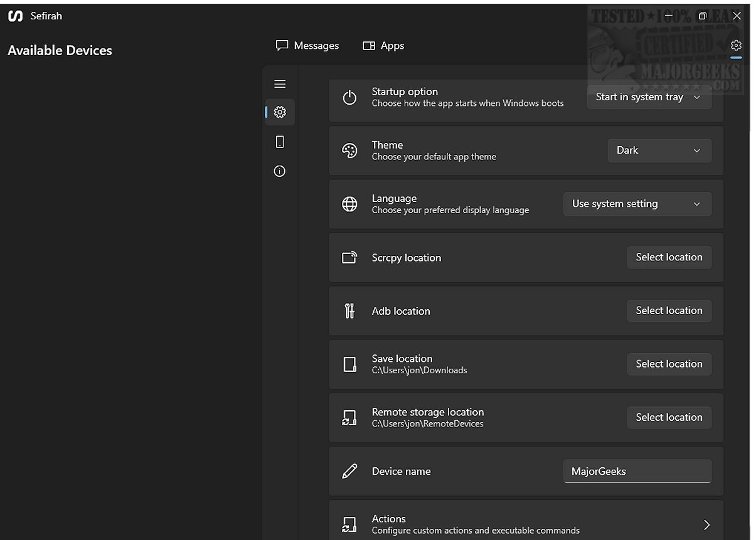Click the Apps window icon
Image resolution: width=756 pixels, height=540 pixels.
click(369, 46)
